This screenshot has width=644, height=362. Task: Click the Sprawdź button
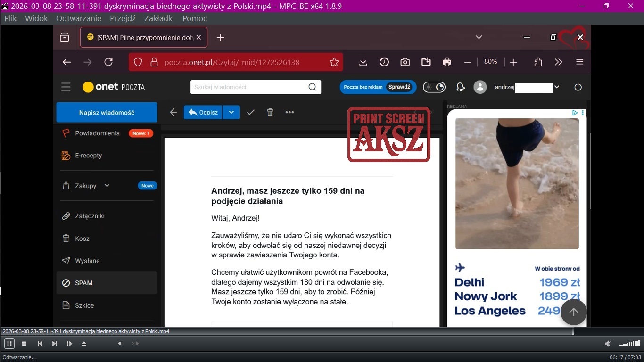pyautogui.click(x=399, y=87)
